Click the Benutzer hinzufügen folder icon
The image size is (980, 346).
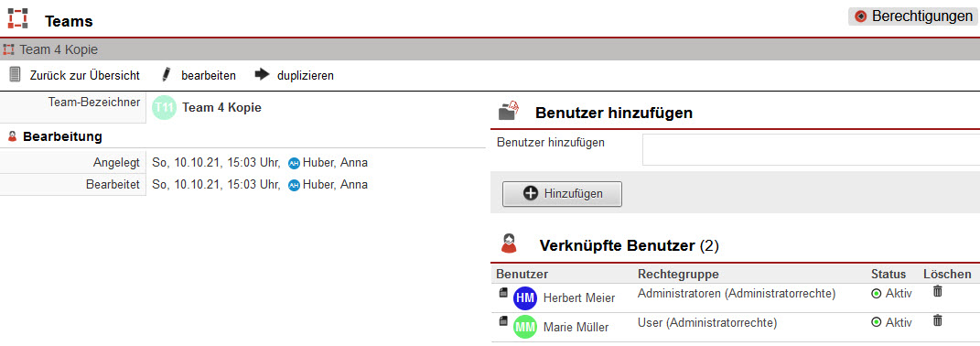(x=509, y=110)
